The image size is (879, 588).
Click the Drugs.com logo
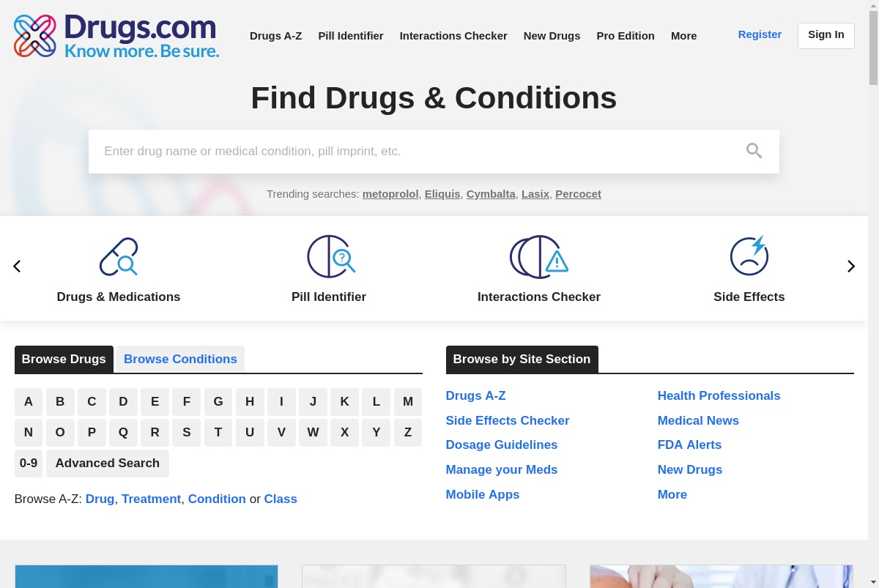pos(116,36)
